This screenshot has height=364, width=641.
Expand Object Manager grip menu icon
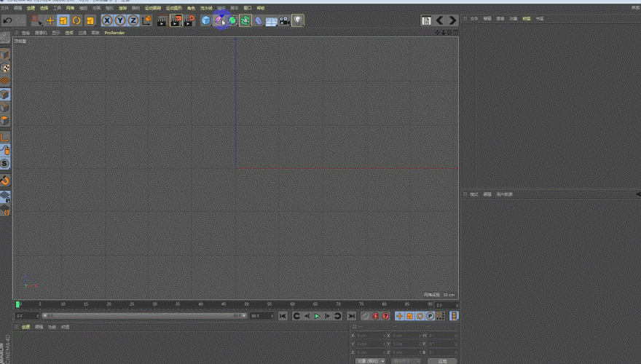coord(465,18)
